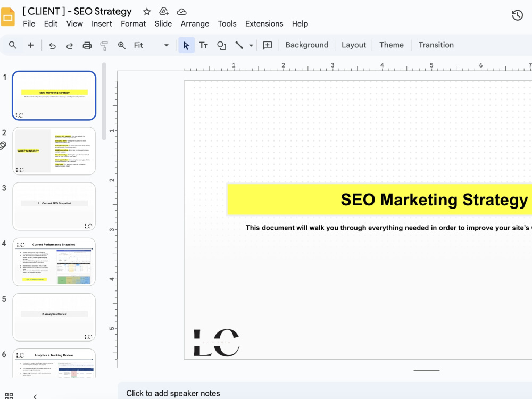Select the LC logo on the slide
The width and height of the screenshot is (532, 399).
tap(217, 343)
